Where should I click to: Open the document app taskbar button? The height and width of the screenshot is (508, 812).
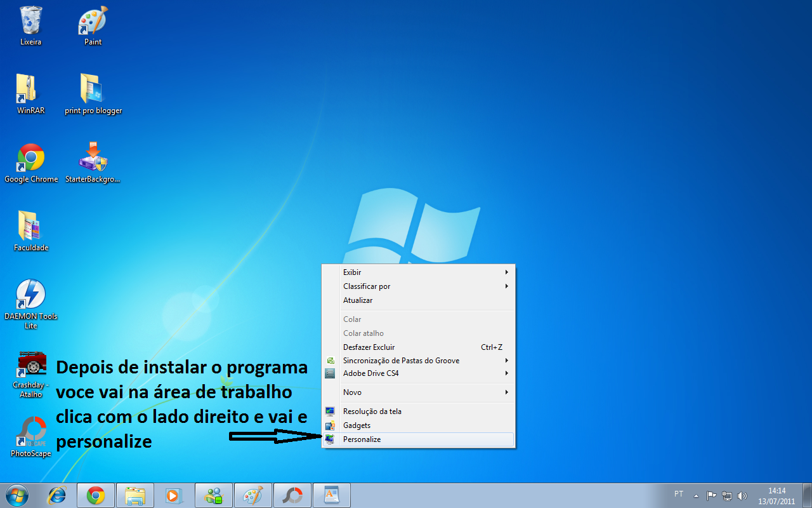(332, 495)
